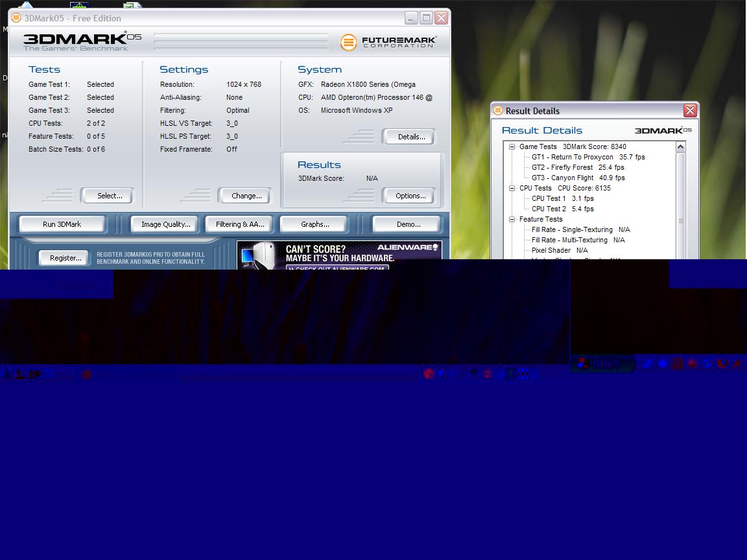Click the Futuremark orange logo icon
This screenshot has width=747, height=560.
coord(348,42)
